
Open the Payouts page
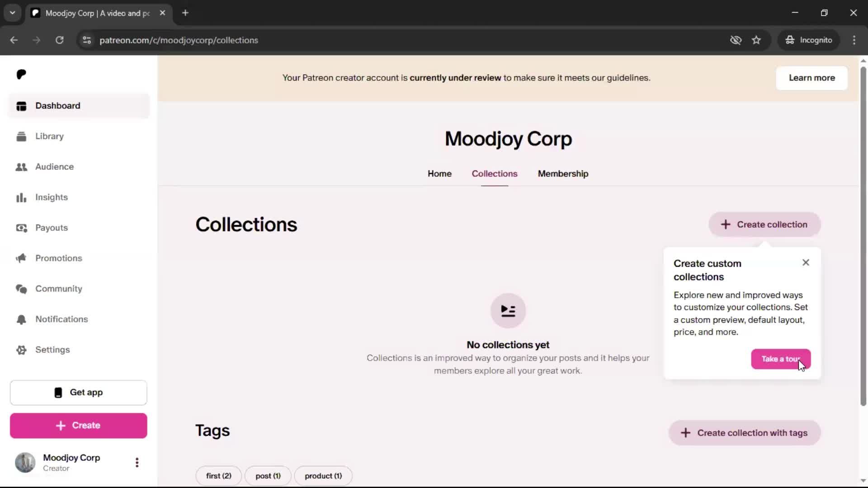79,228
